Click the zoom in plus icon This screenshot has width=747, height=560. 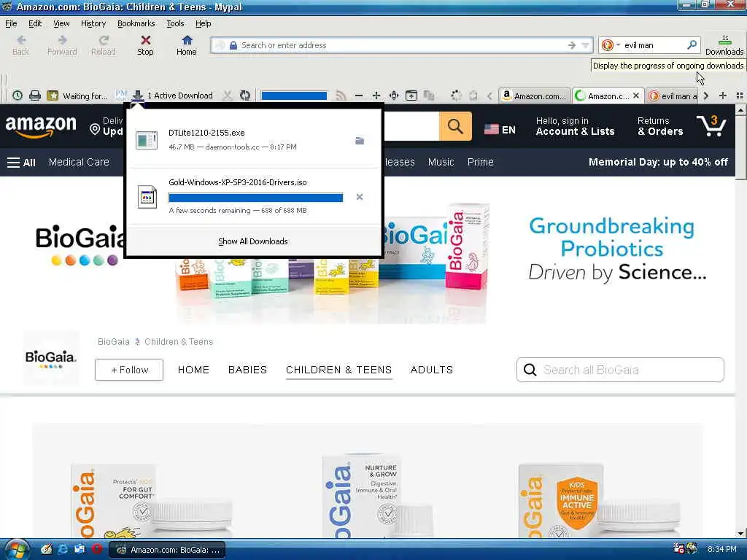376,96
